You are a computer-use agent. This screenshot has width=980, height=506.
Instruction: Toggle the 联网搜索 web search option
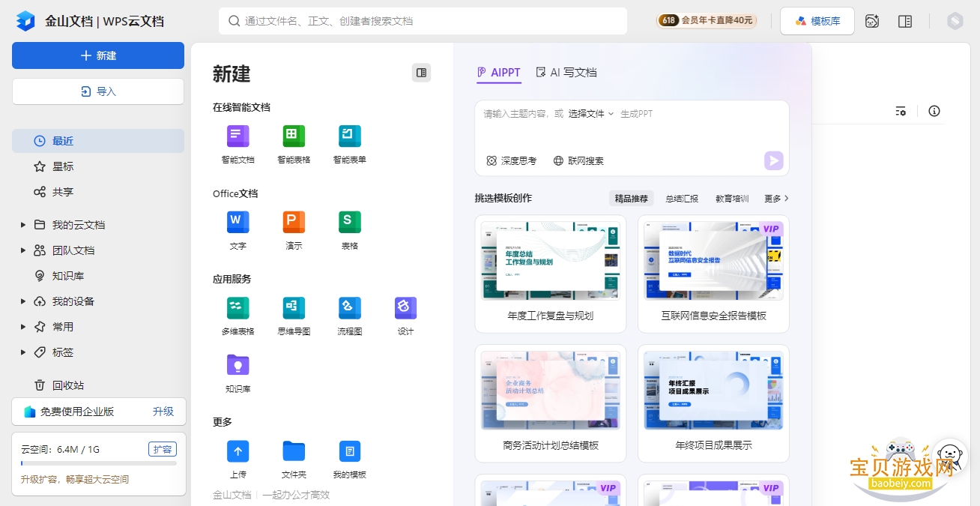point(578,160)
